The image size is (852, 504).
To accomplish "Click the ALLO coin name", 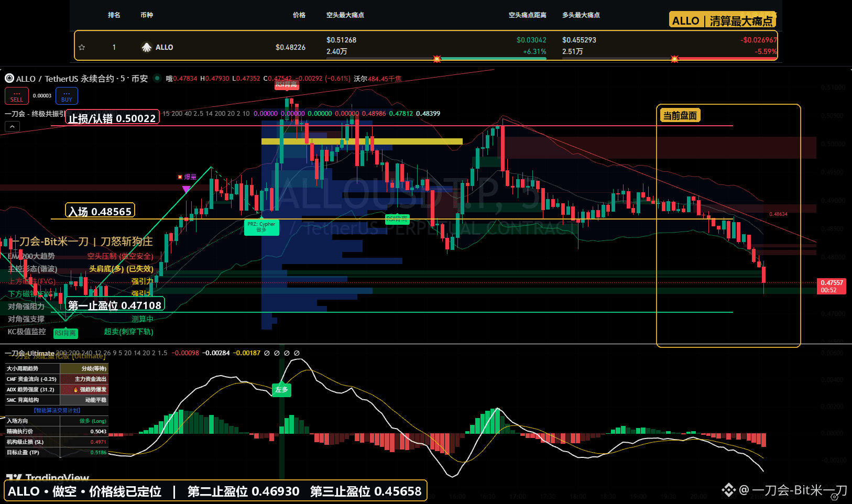I will pos(165,47).
